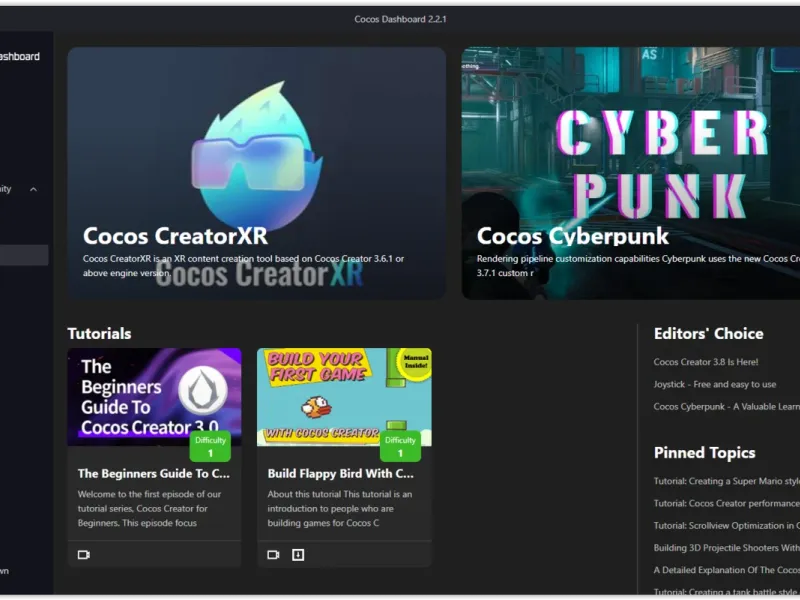The image size is (800, 600).
Task: Click the Cocos CreatorXR description text
Action: click(243, 266)
